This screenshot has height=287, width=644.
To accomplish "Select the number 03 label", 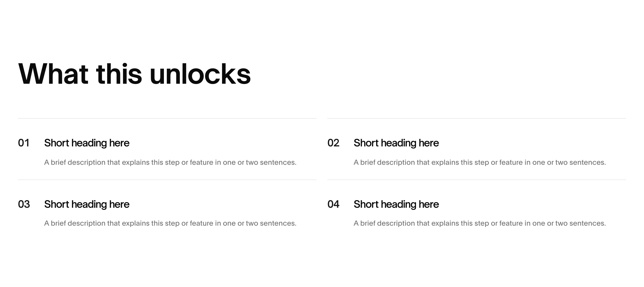I will [24, 204].
